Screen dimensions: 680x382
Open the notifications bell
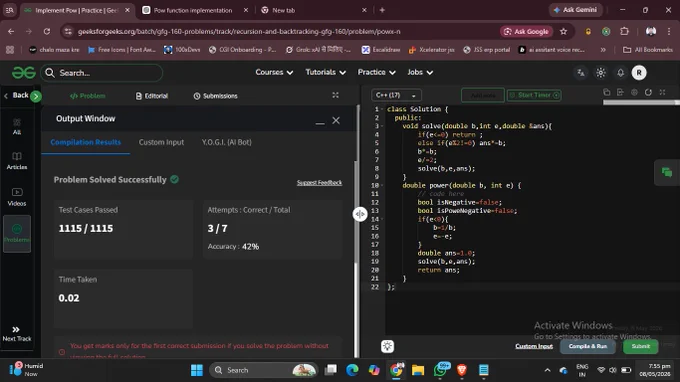coord(621,73)
